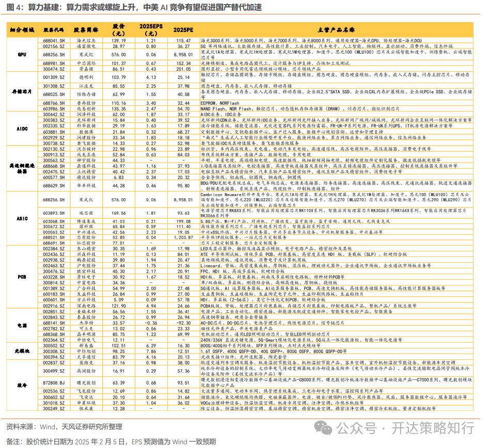Select the '2025EPS（元）' column header
The width and height of the screenshot is (490, 448).
(151, 30)
